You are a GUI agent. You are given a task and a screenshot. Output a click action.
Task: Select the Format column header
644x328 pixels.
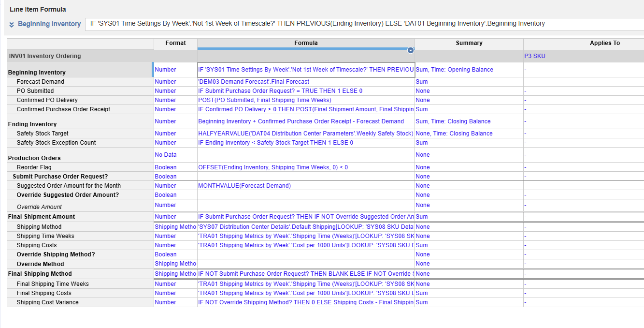point(175,43)
